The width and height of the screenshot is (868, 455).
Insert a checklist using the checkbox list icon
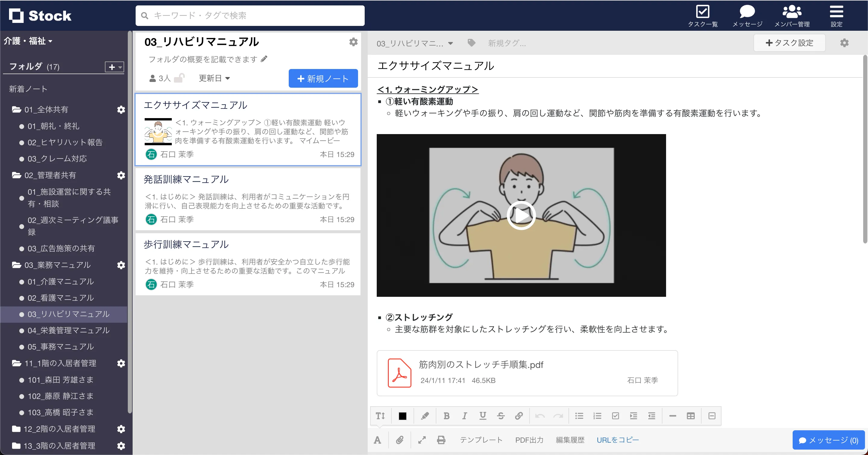(616, 416)
